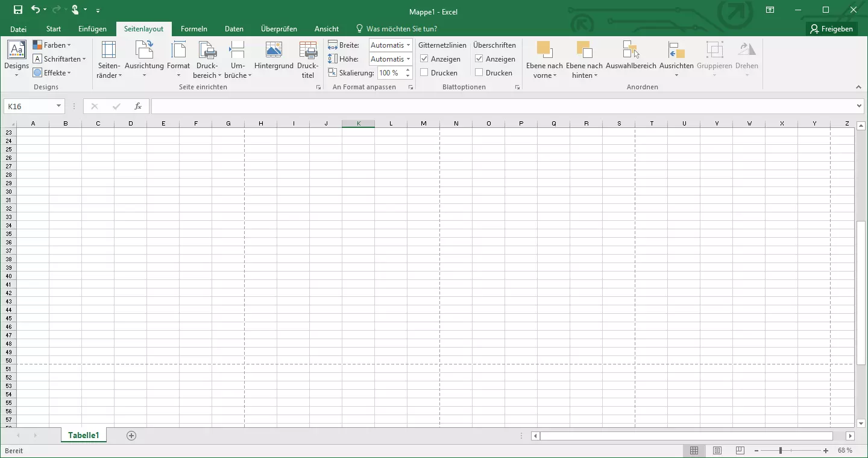Viewport: 868px width, 458px height.
Task: Toggle Gitternetzlinien Drucken checkbox
Action: (x=424, y=73)
